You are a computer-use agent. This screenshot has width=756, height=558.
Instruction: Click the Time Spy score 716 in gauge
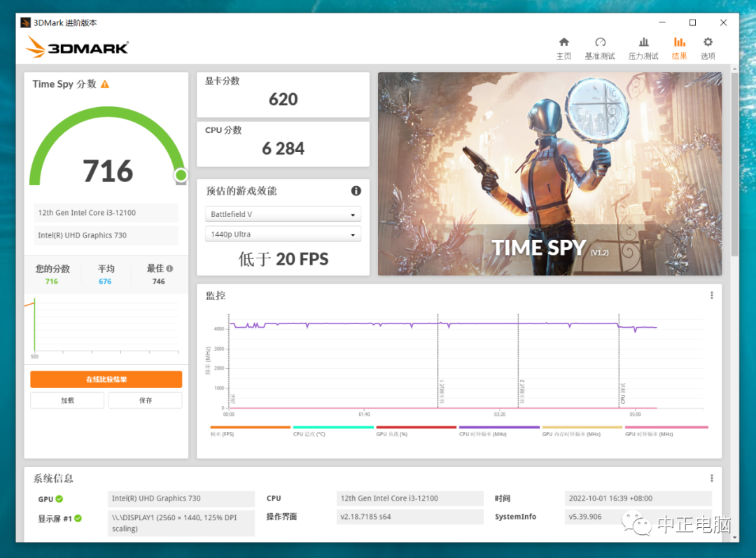(108, 171)
